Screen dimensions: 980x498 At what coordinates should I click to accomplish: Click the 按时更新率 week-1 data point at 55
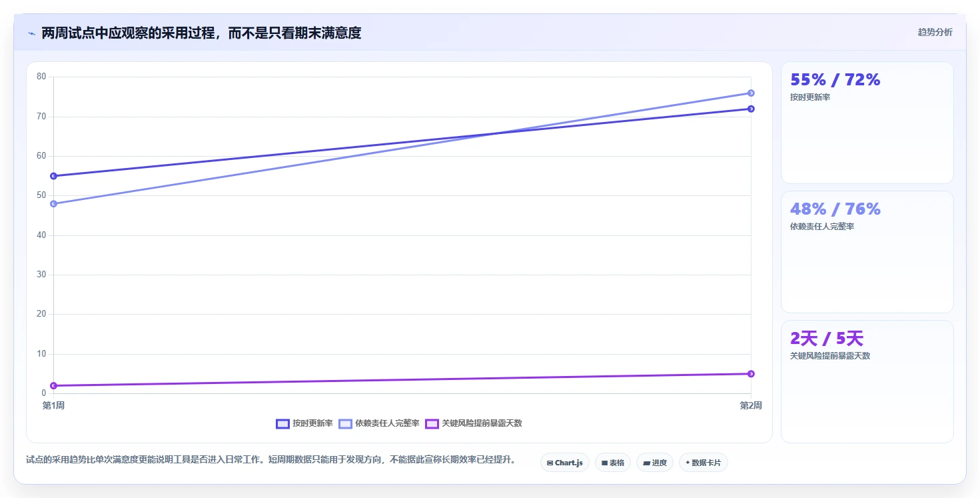coord(53,176)
